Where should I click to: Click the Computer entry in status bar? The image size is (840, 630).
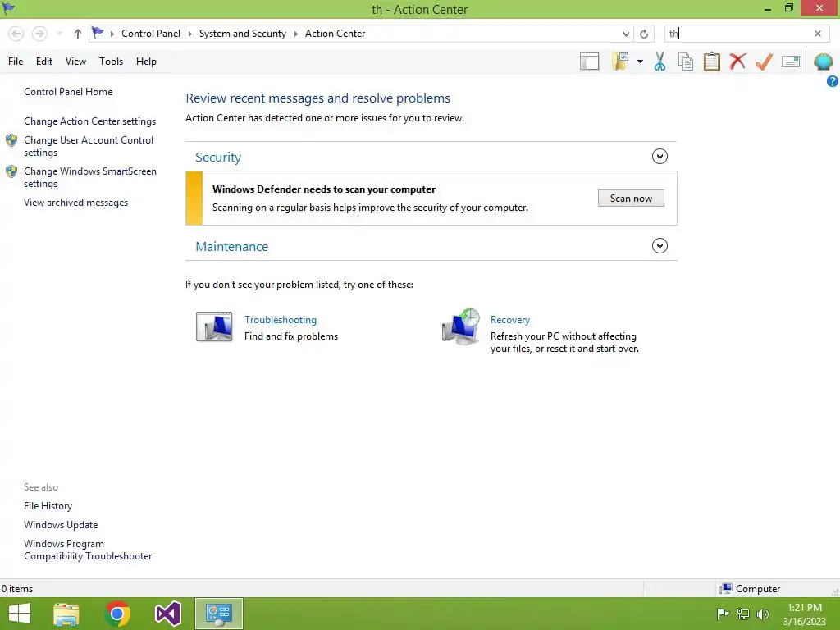coord(749,589)
